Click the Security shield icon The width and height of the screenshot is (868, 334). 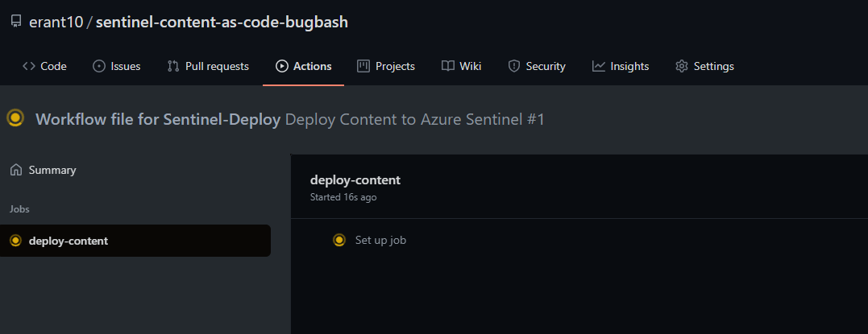tap(514, 66)
